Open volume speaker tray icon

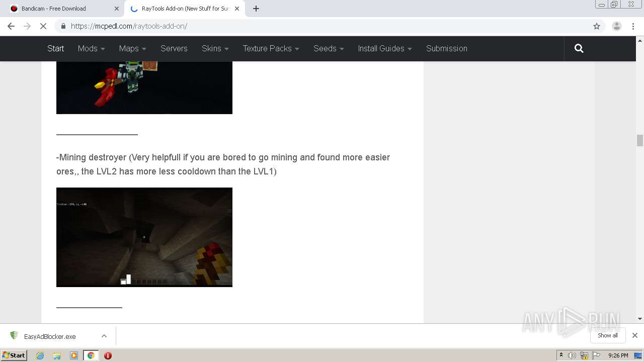tap(572, 355)
